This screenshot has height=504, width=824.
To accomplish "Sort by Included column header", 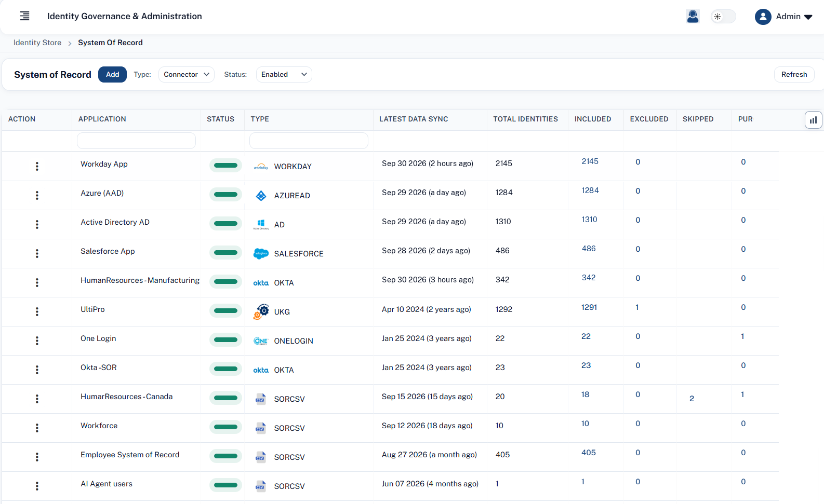I will click(x=593, y=119).
